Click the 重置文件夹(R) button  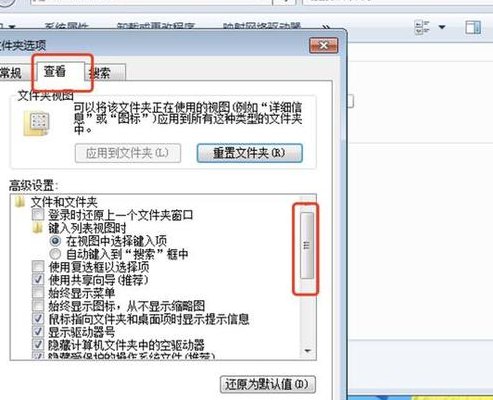pyautogui.click(x=250, y=153)
